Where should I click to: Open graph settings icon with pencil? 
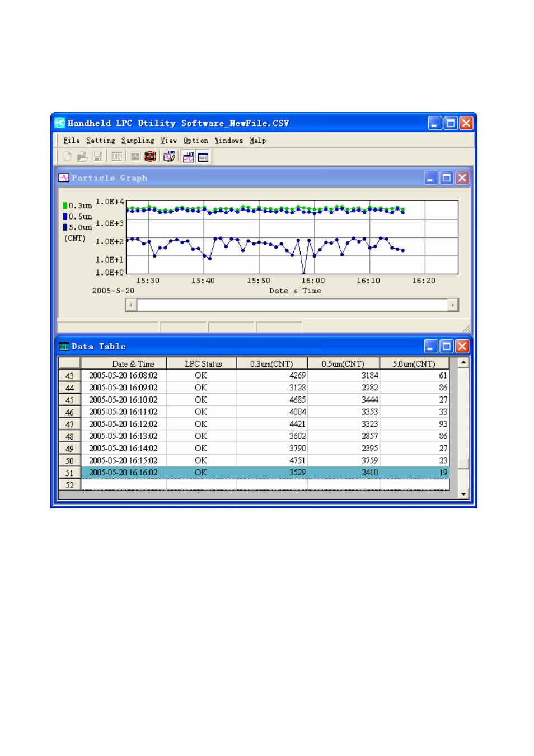(x=169, y=157)
